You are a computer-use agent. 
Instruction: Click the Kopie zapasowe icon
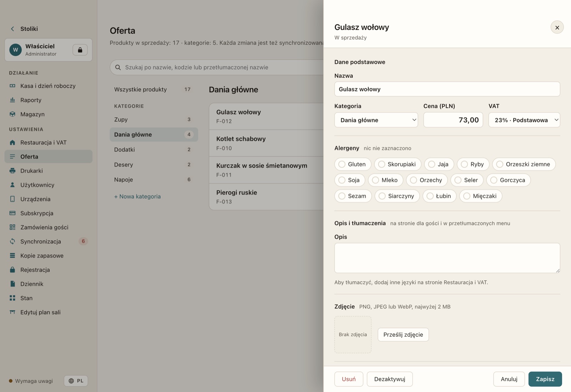point(12,256)
